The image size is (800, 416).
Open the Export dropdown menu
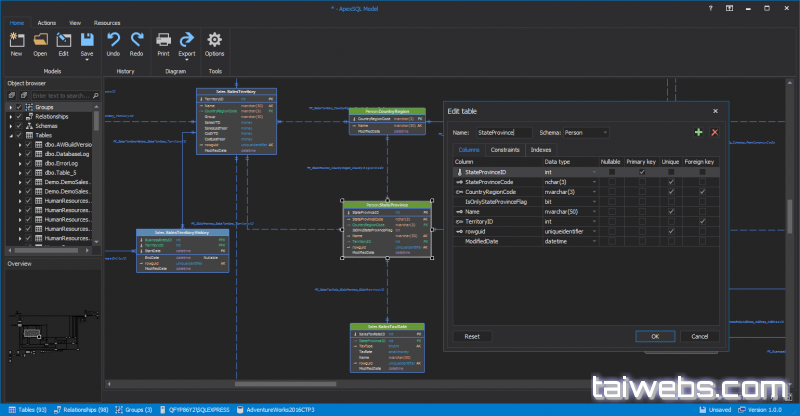[x=187, y=58]
